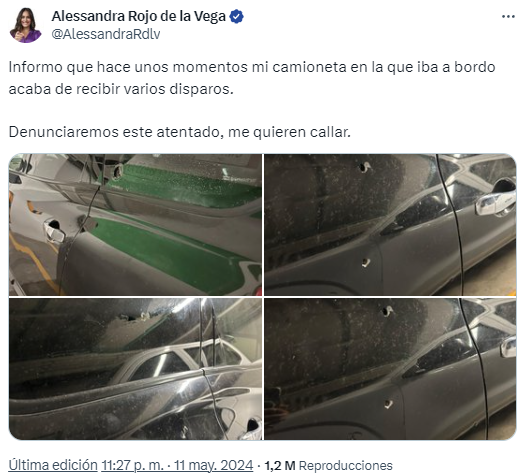Open bottom-left photo of car window
Image resolution: width=525 pixels, height=475 pixels.
[135, 369]
